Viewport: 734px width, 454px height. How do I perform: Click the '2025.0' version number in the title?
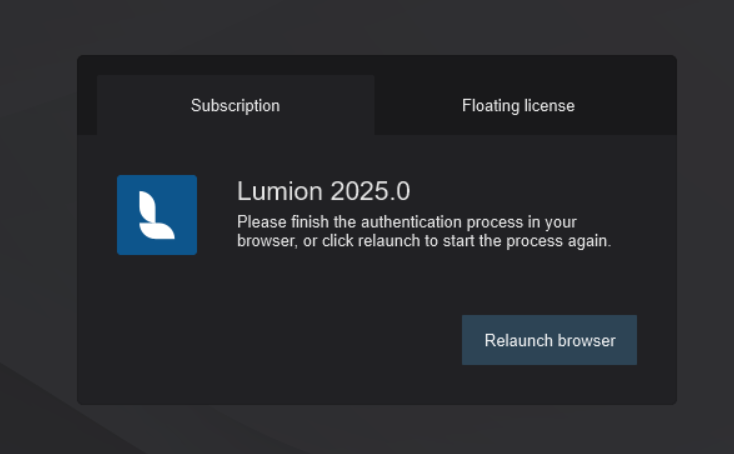(x=370, y=191)
